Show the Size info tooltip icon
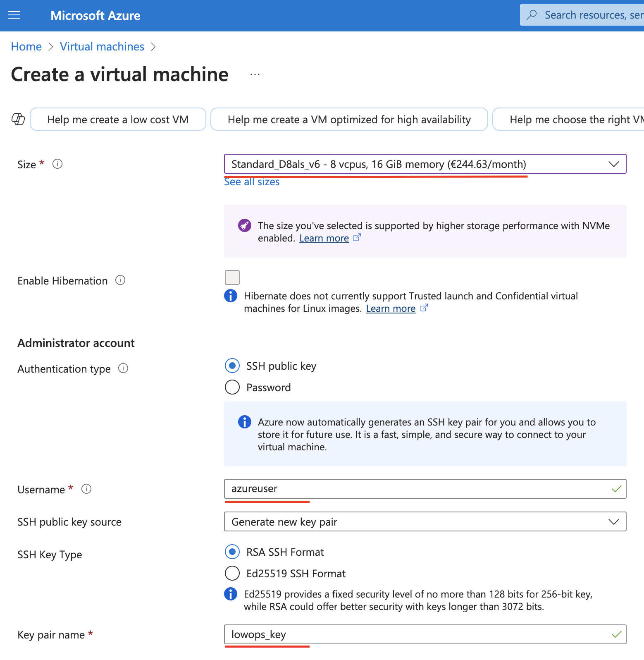 [x=57, y=164]
